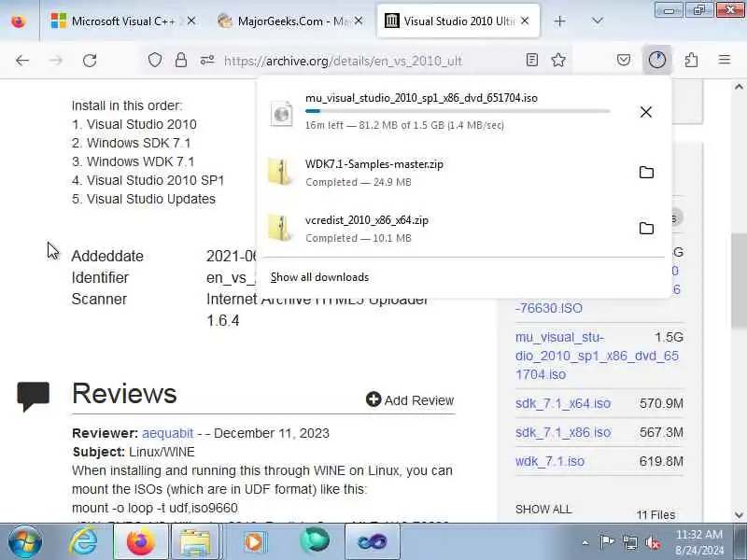Switch to MajorGeeks.Com tab
The height and width of the screenshot is (560, 747).
point(290,21)
